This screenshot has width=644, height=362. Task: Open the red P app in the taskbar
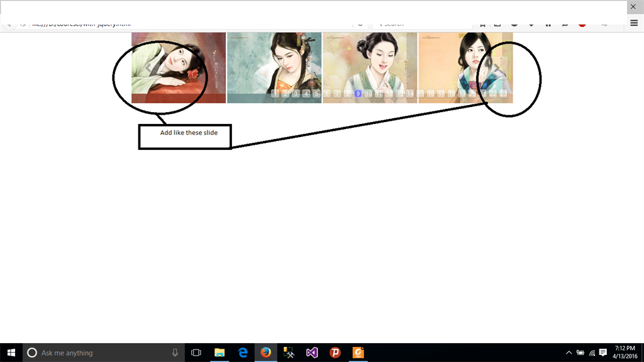tap(335, 353)
